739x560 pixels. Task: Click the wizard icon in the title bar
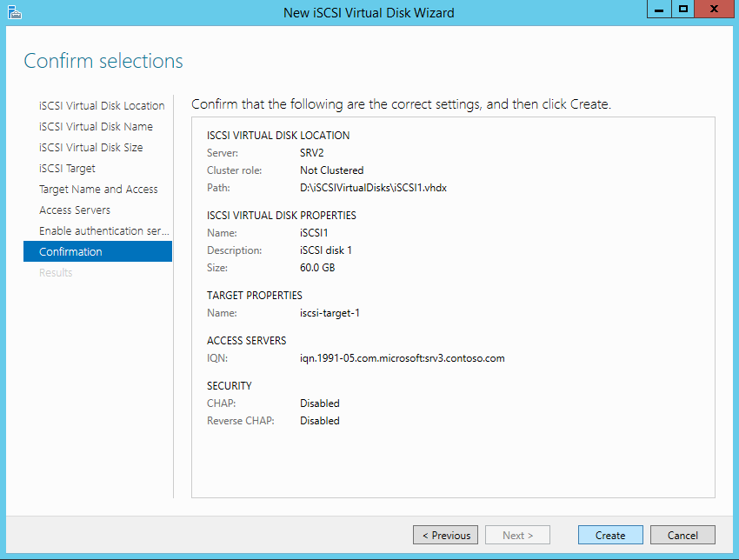click(13, 12)
